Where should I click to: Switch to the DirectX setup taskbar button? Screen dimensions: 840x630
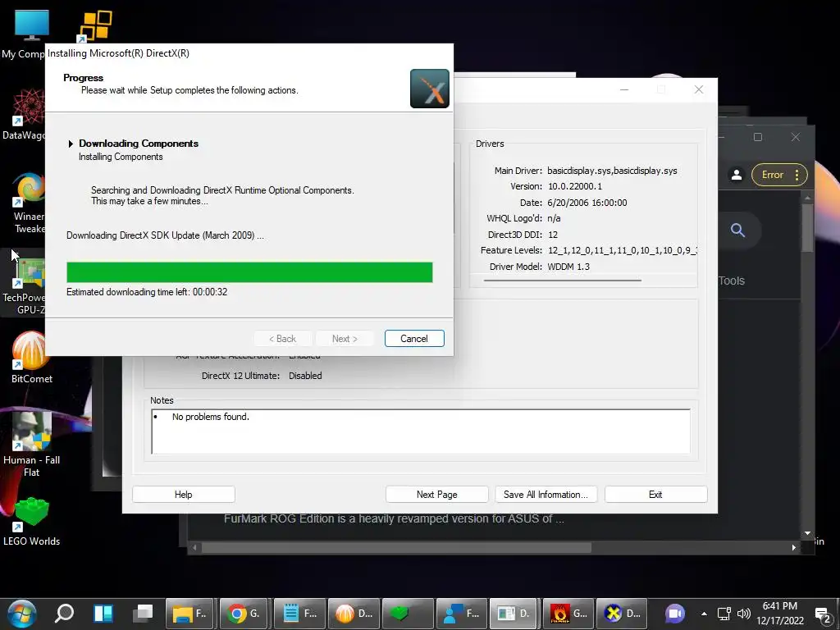622,614
